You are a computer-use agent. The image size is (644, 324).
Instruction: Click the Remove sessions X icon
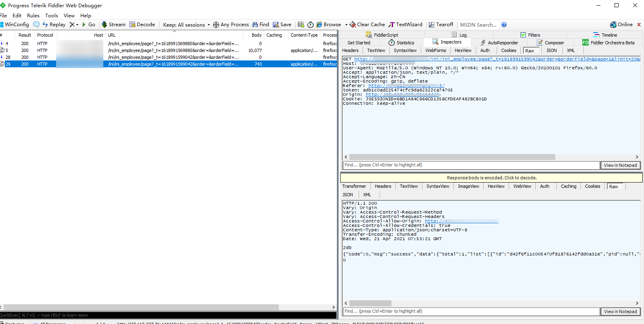coord(72,25)
